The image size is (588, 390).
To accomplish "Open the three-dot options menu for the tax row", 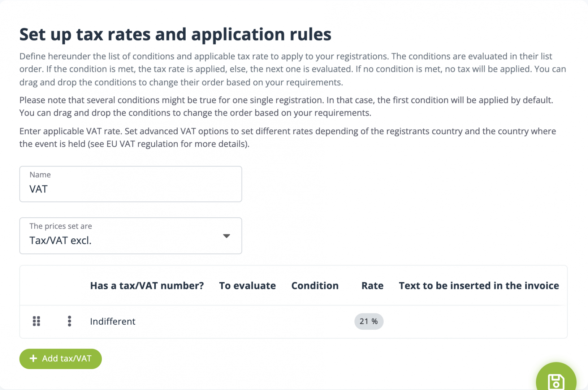I will (x=69, y=321).
